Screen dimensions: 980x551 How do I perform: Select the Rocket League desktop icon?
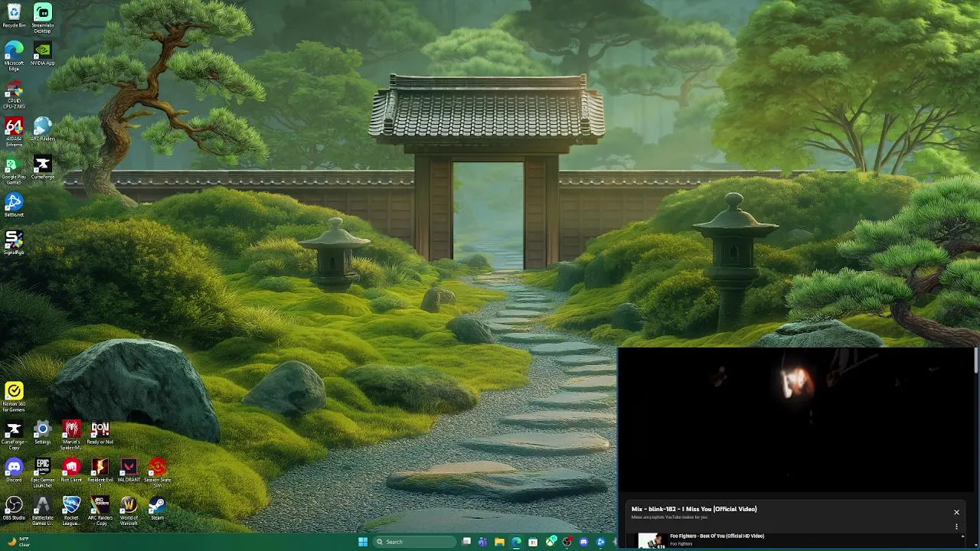pos(71,510)
